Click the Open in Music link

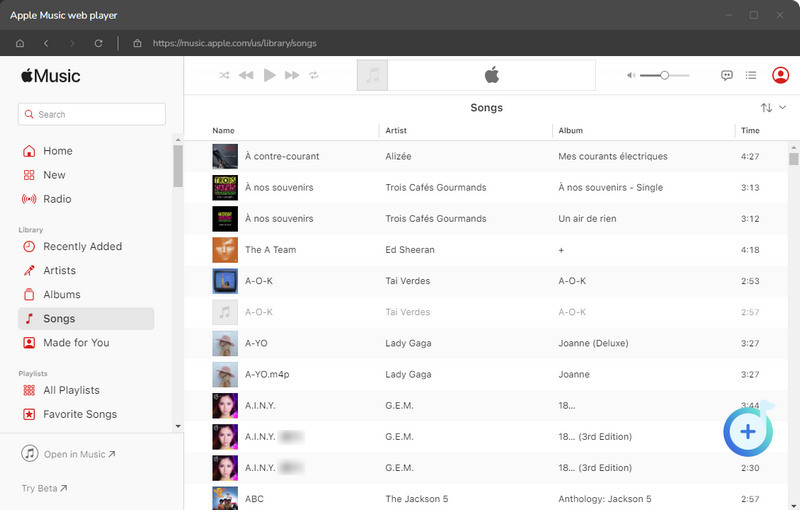click(x=68, y=454)
